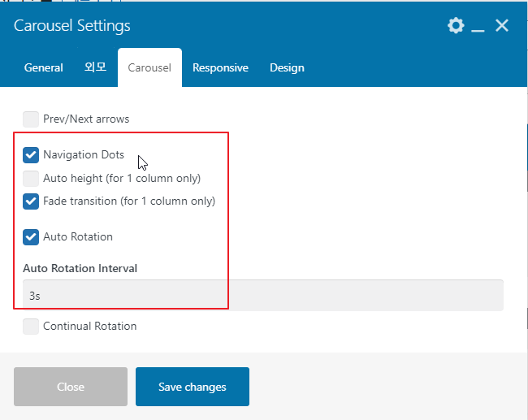Minimize the Carousel Settings panel

point(478,26)
